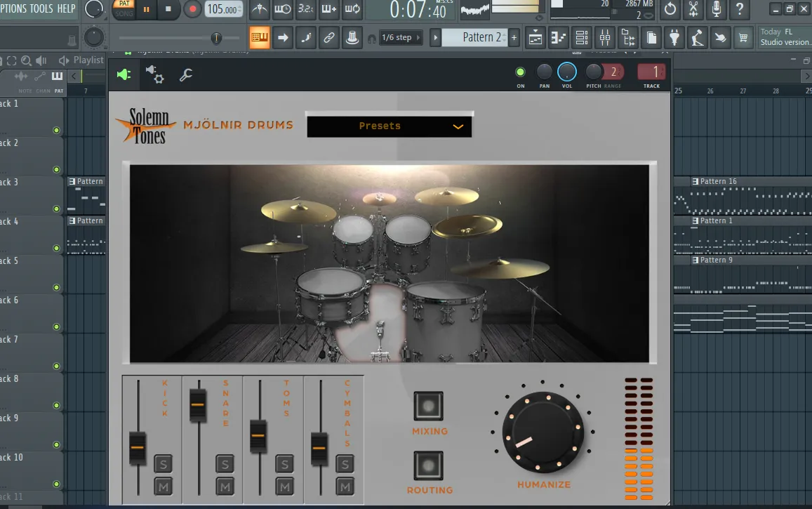Open the shop cart icon
812x509 pixels.
click(x=744, y=38)
